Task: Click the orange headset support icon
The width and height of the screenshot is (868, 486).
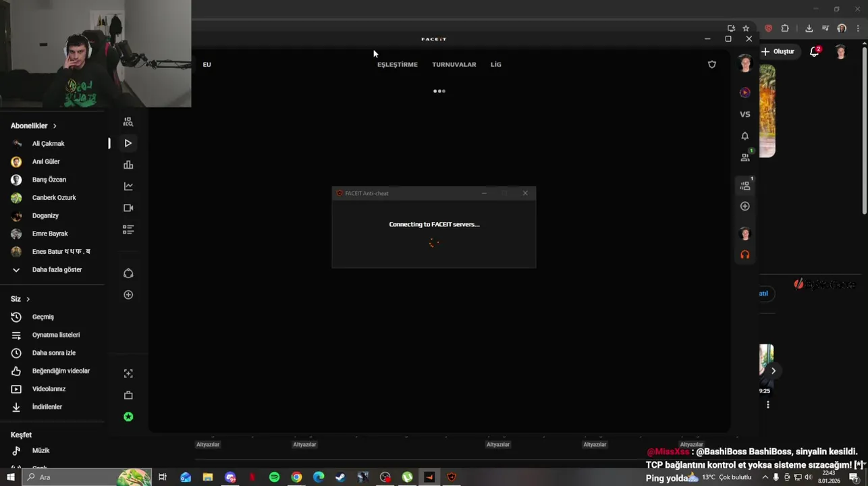Action: click(745, 254)
